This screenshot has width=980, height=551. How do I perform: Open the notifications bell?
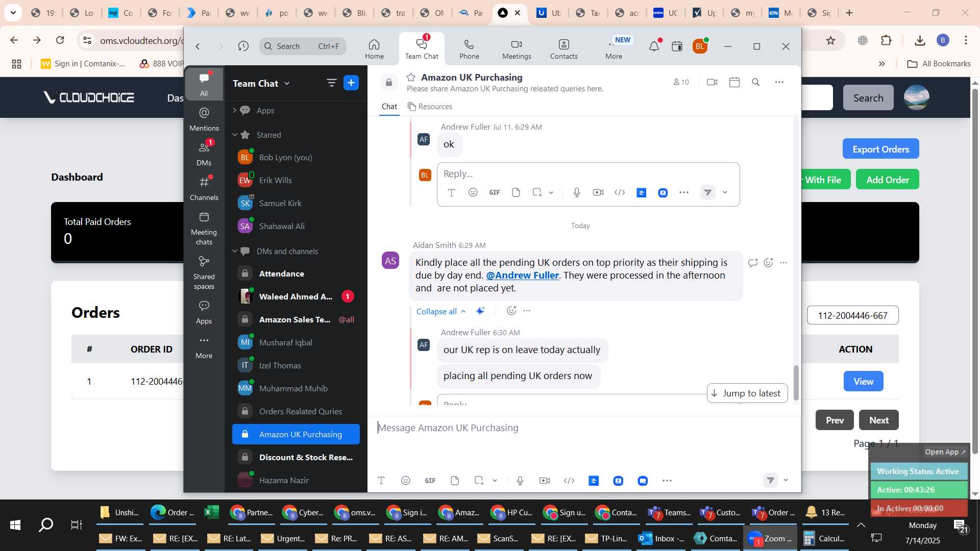pyautogui.click(x=654, y=46)
